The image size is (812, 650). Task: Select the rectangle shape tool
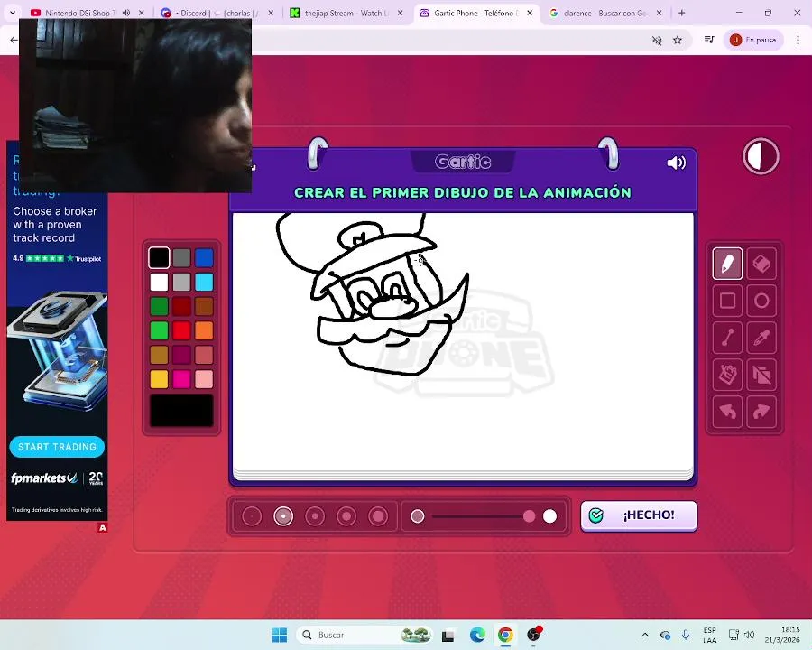tap(727, 301)
